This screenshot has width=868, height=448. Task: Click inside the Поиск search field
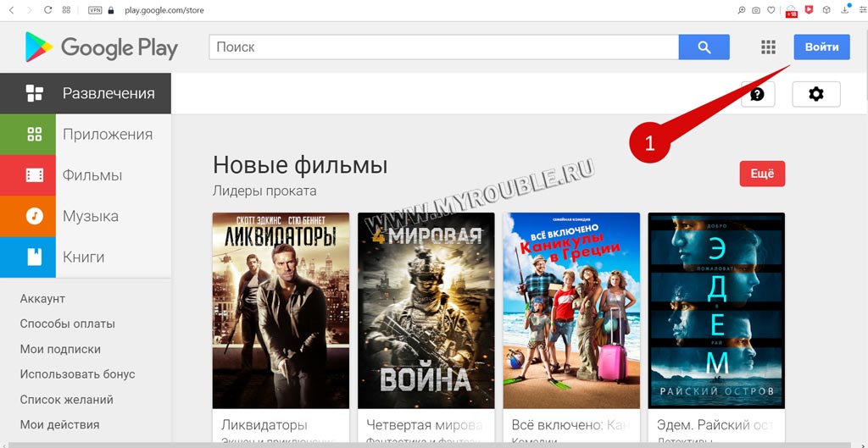pos(443,47)
